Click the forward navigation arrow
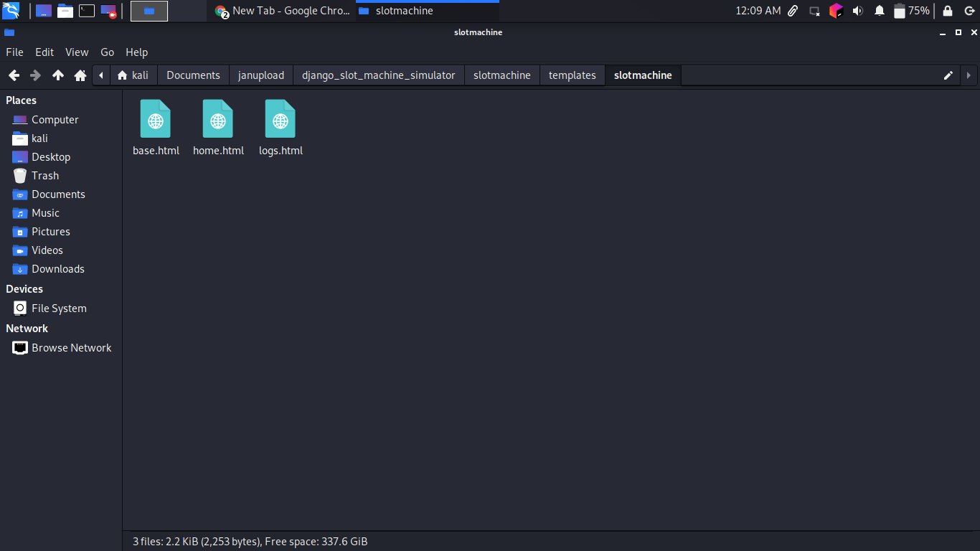This screenshot has width=980, height=551. [x=34, y=75]
